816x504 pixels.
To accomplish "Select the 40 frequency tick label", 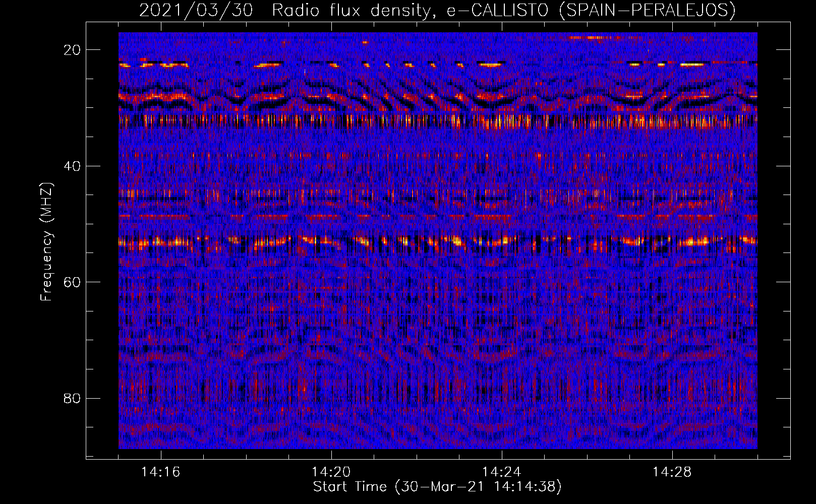I will (x=73, y=166).
